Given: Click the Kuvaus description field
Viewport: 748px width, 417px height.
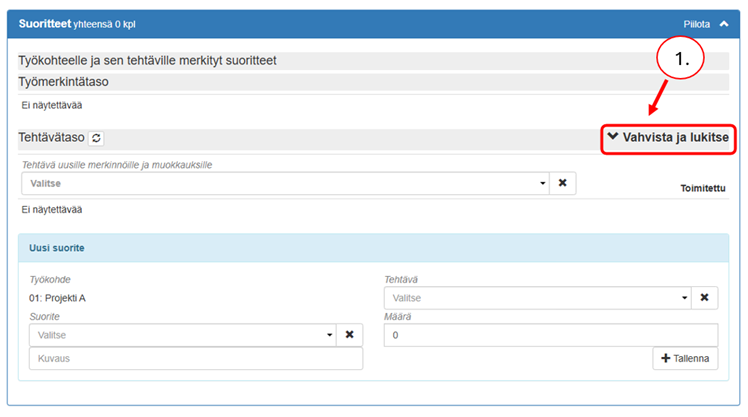Looking at the screenshot, I should coord(195,358).
